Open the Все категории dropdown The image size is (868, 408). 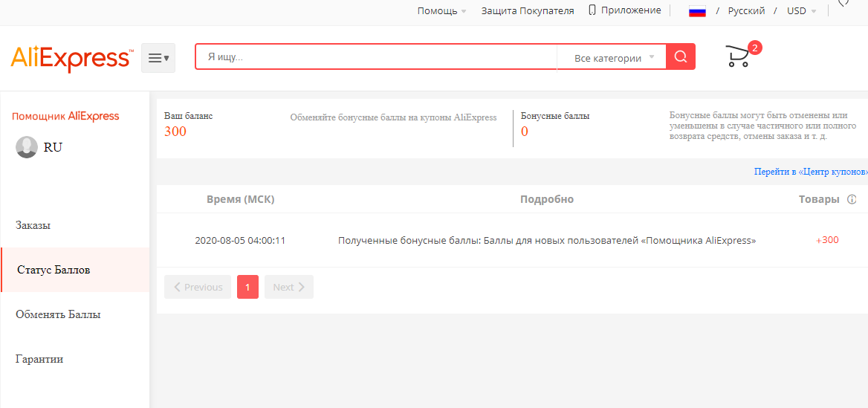[x=614, y=57]
